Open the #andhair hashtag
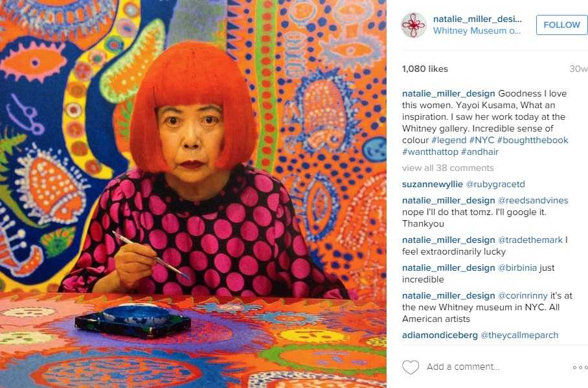The height and width of the screenshot is (388, 588). click(x=480, y=152)
